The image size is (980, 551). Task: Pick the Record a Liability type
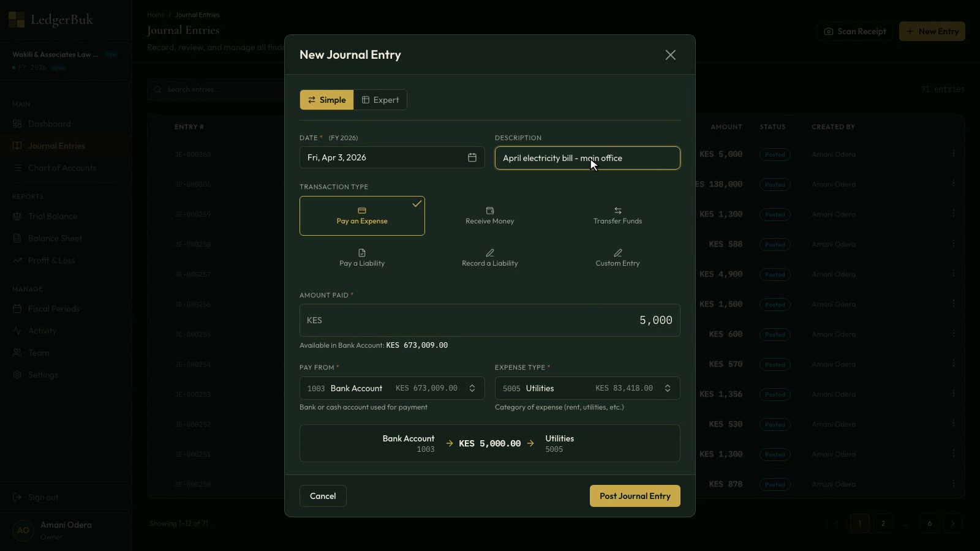pyautogui.click(x=489, y=258)
